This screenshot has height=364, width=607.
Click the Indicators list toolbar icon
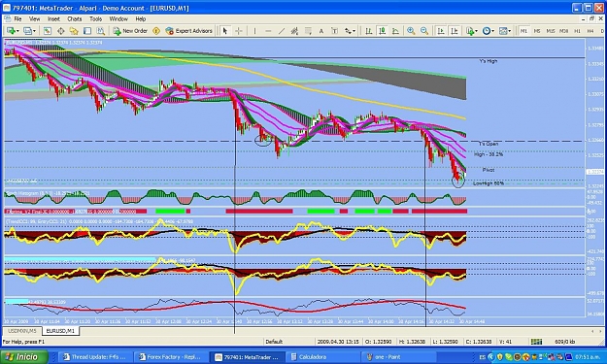[x=469, y=31]
